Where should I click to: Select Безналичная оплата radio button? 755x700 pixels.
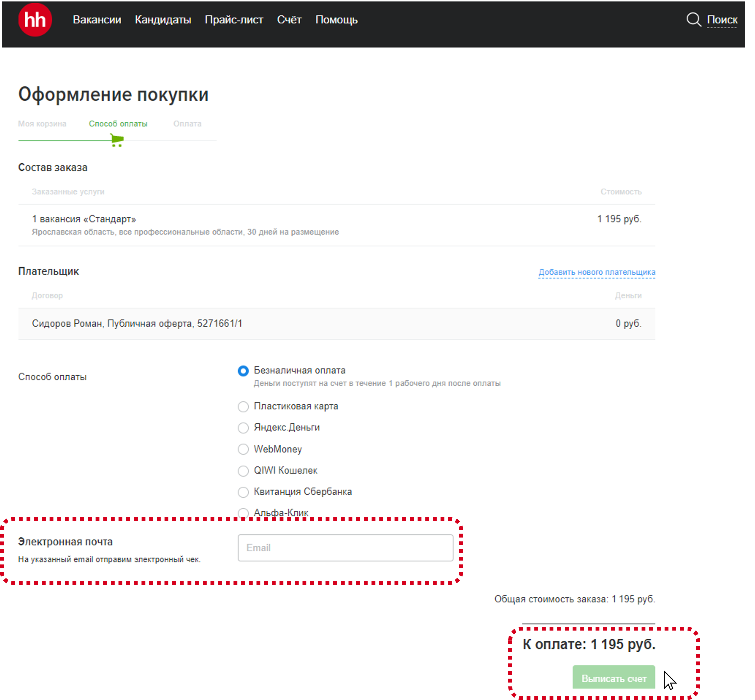pos(243,371)
